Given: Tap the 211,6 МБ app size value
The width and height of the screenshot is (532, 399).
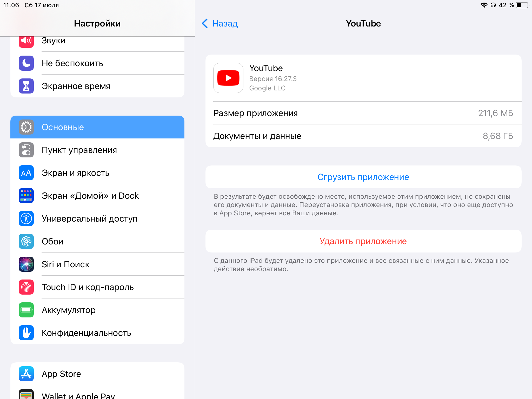Looking at the screenshot, I should pyautogui.click(x=496, y=113).
